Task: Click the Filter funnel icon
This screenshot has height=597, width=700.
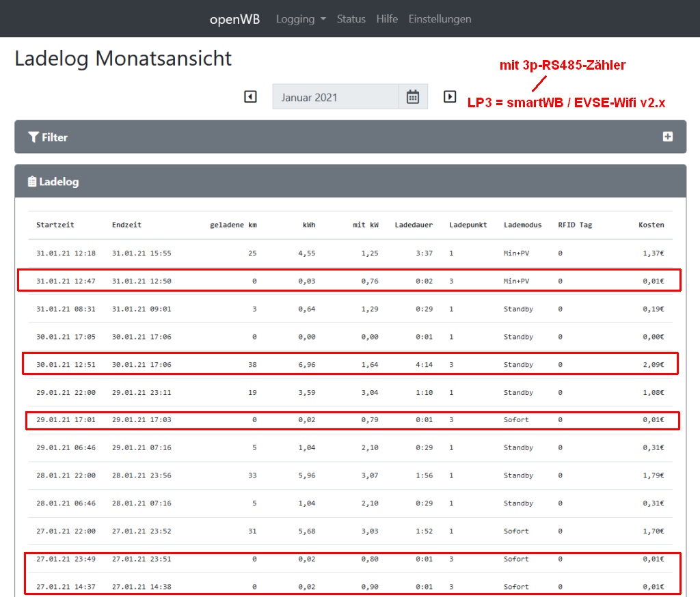Action: [33, 137]
